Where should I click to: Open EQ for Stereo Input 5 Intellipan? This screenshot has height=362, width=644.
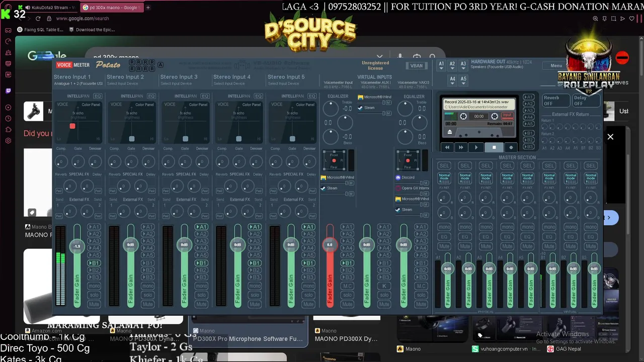[x=312, y=96]
